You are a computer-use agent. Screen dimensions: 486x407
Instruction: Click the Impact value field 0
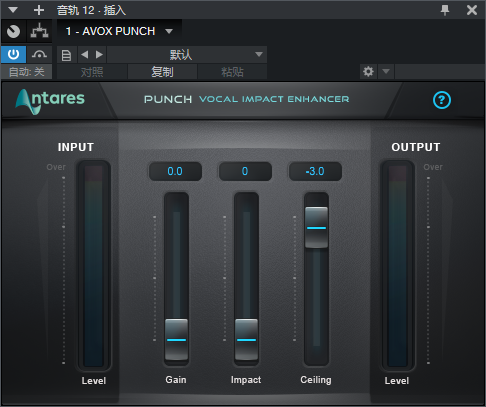tap(245, 171)
